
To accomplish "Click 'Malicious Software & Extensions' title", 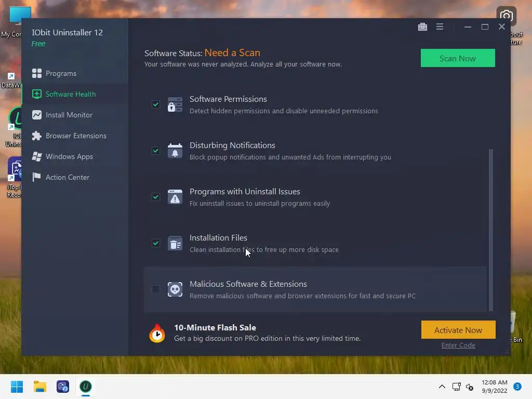I will point(248,284).
